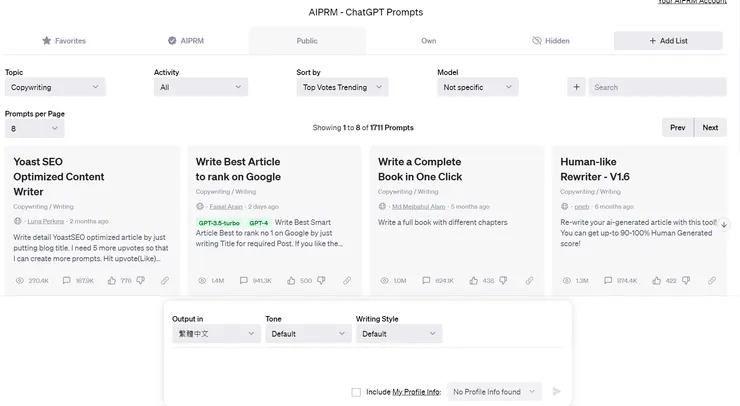The image size is (740, 406).
Task: Change Prompts per Page dropdown
Action: click(x=34, y=128)
